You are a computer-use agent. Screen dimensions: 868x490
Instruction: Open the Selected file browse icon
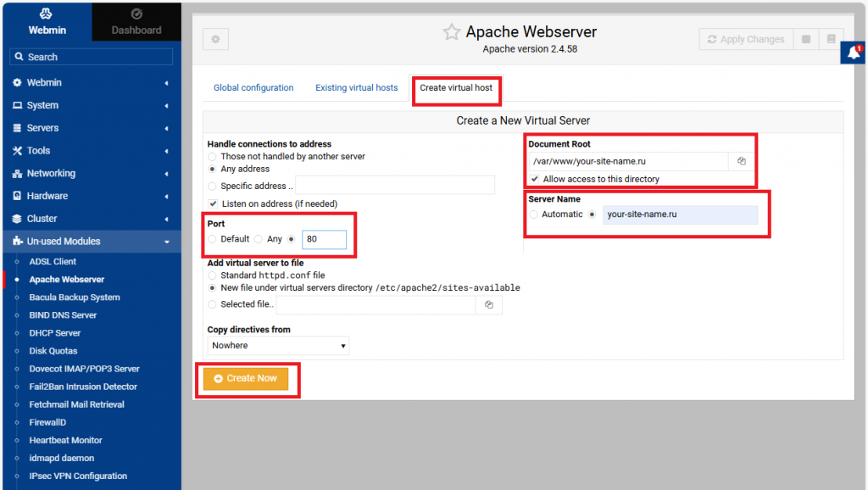point(489,304)
